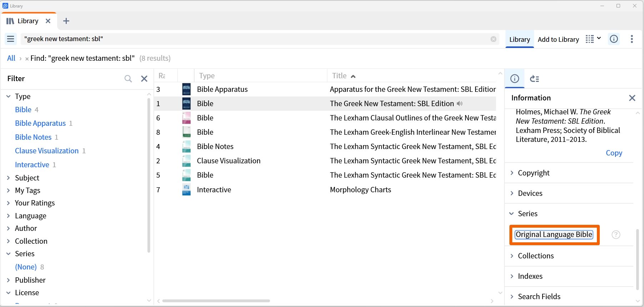Filter by Bible type
Viewport: 644px width, 307px height.
coord(23,110)
